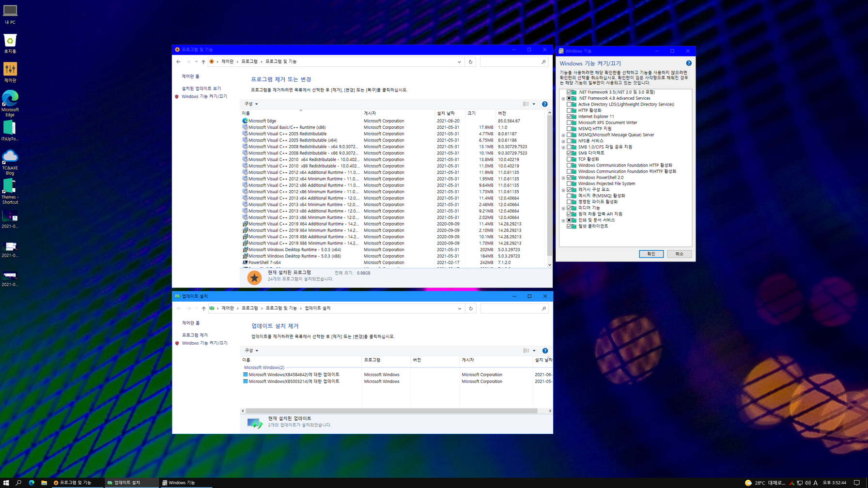Enable Microsoft XPS Document Writer checkbox
This screenshot has height=488, width=868.
tap(569, 122)
